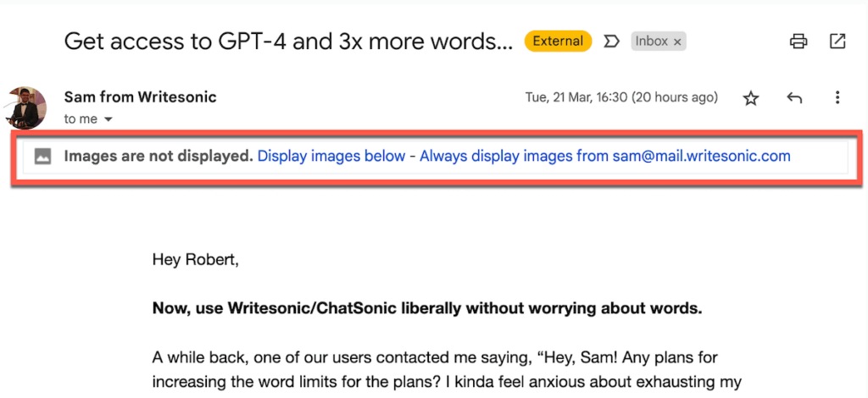Remove the Inbox label with the x
Viewport: 868px width, 398px height.
676,41
